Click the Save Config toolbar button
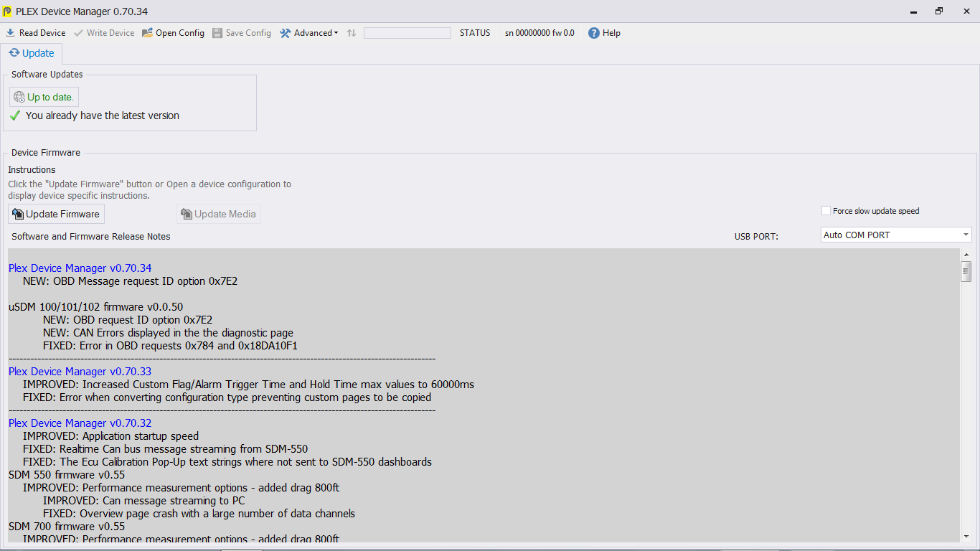980x551 pixels. tap(242, 33)
